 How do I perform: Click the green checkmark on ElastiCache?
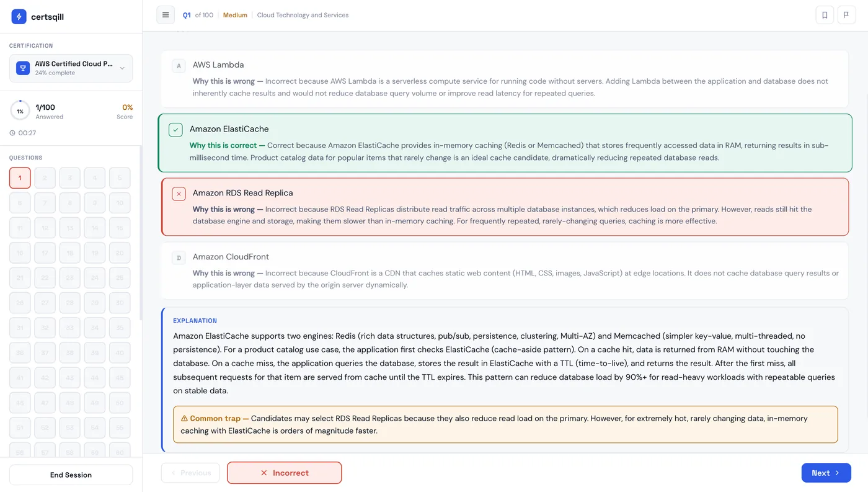click(175, 130)
